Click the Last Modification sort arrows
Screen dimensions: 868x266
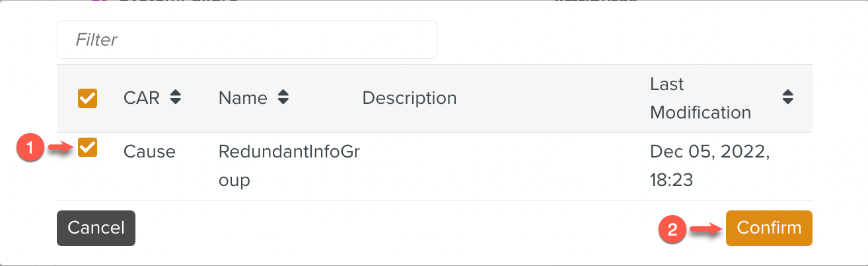[x=787, y=98]
